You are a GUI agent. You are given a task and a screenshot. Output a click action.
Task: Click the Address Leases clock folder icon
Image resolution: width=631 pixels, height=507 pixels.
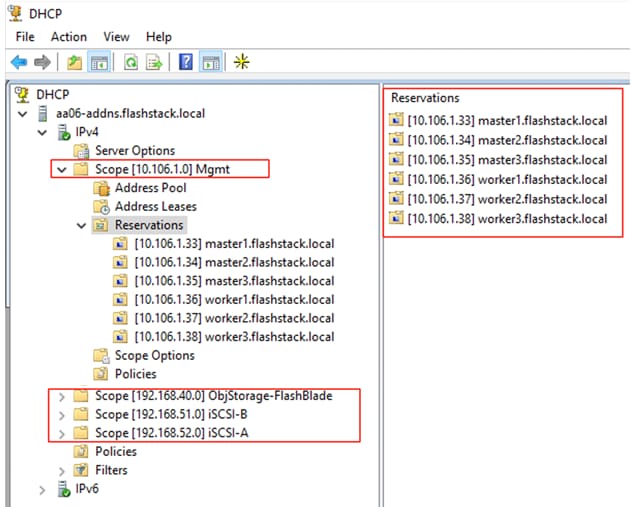point(101,206)
